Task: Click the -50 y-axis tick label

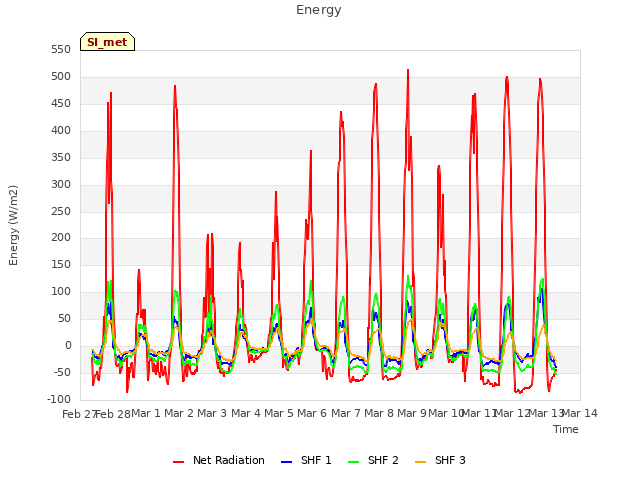Action: pyautogui.click(x=62, y=372)
